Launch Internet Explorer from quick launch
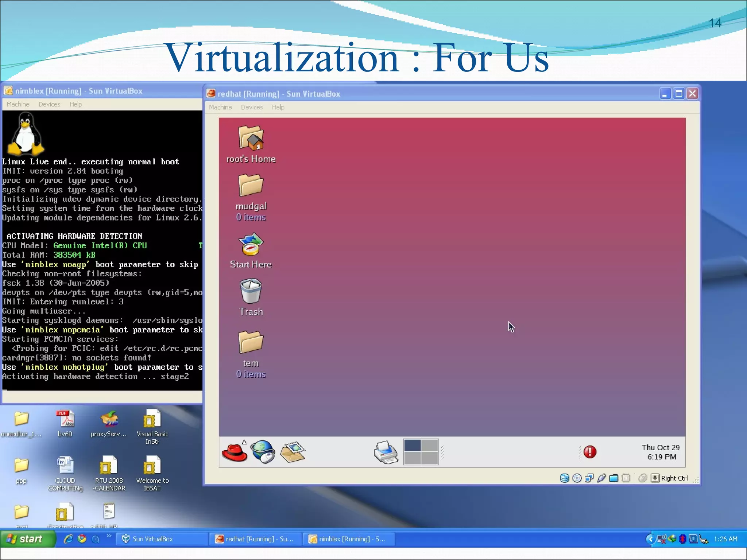747x560 pixels. 68,539
